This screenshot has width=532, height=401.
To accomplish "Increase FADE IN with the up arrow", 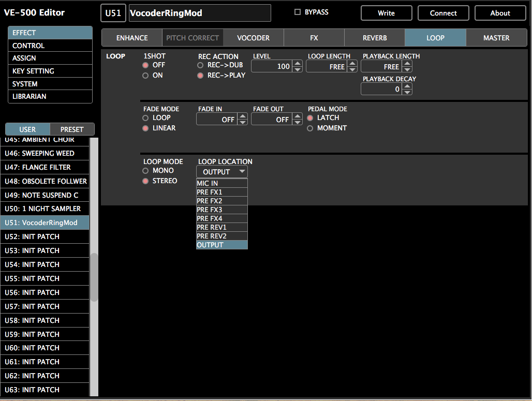I will point(243,116).
